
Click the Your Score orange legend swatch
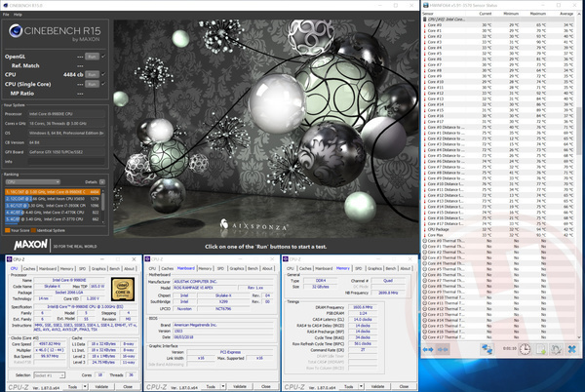point(7,230)
